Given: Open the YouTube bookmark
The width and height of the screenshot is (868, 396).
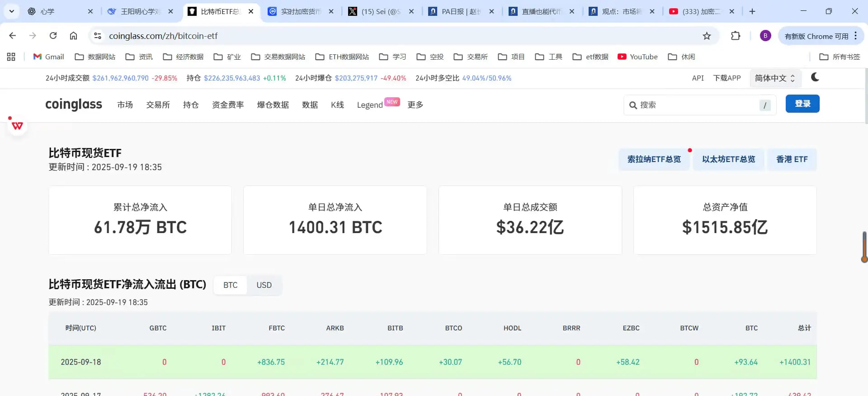Looking at the screenshot, I should click(x=638, y=57).
